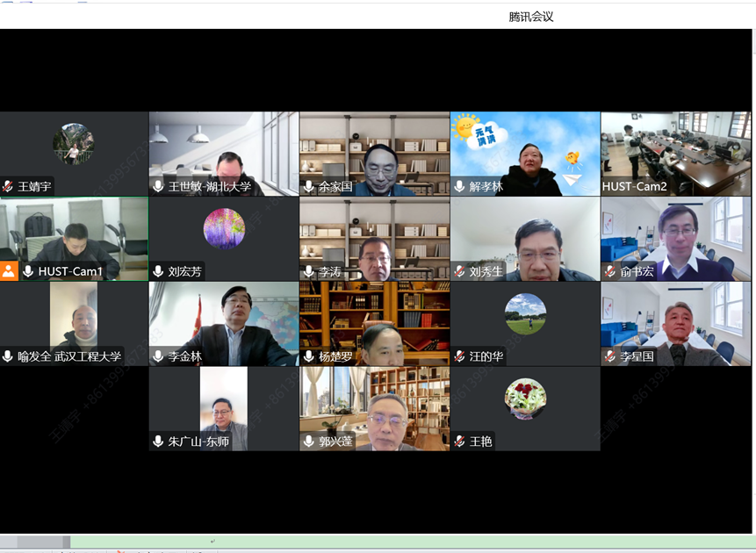Click the microphone icon next to 李涛

[308, 271]
